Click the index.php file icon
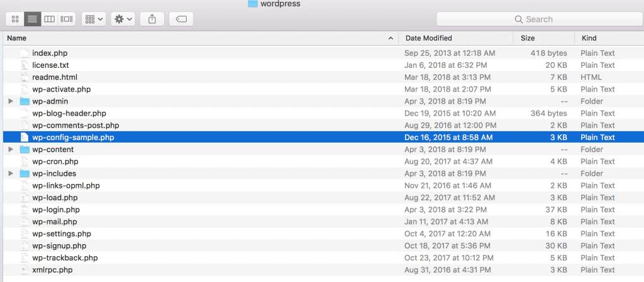The width and height of the screenshot is (644, 282). (x=25, y=53)
